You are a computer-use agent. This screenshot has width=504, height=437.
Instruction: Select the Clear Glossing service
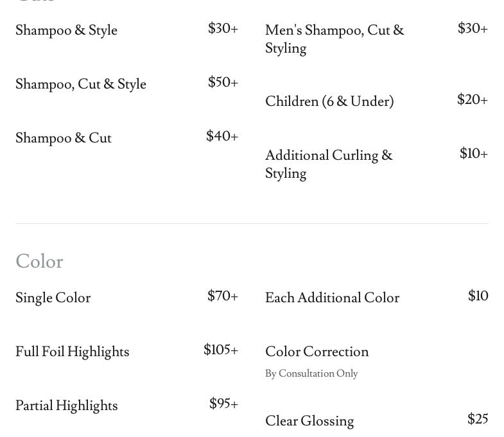[x=309, y=421]
